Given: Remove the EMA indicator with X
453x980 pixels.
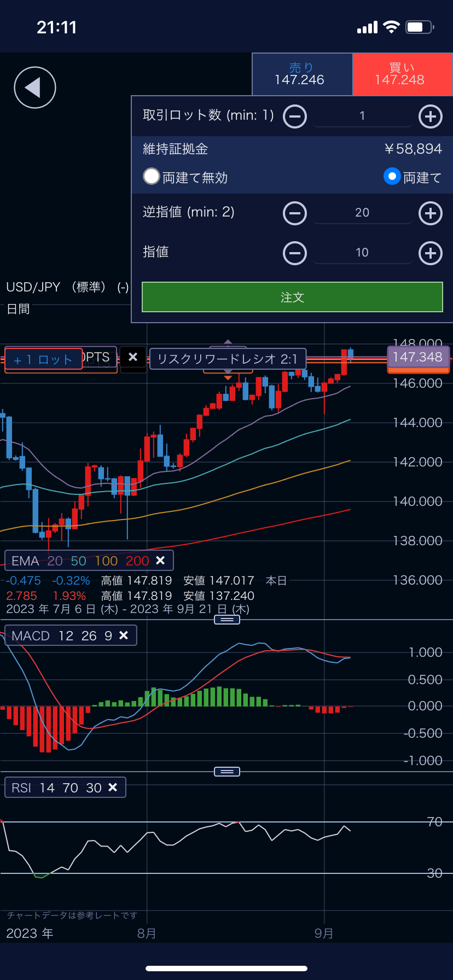Looking at the screenshot, I should coord(160,561).
